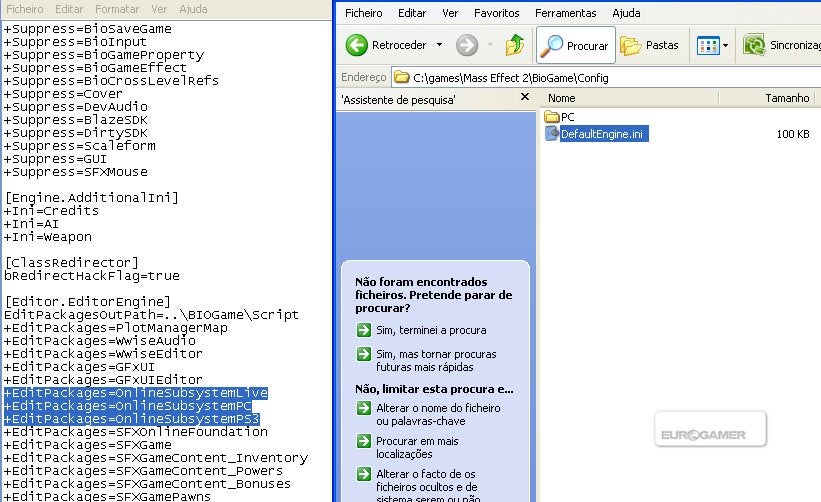The height and width of the screenshot is (502, 821).
Task: Click the green Retroceder back arrow icon
Action: 357,45
